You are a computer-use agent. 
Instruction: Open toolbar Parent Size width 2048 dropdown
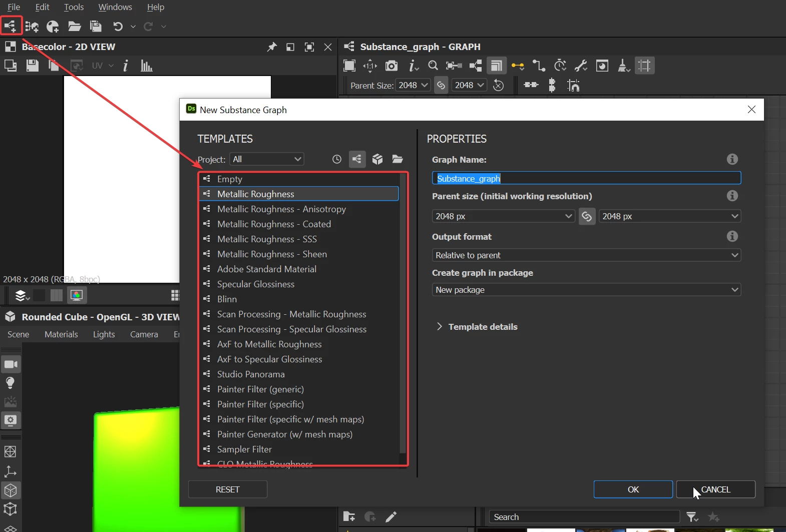click(413, 85)
